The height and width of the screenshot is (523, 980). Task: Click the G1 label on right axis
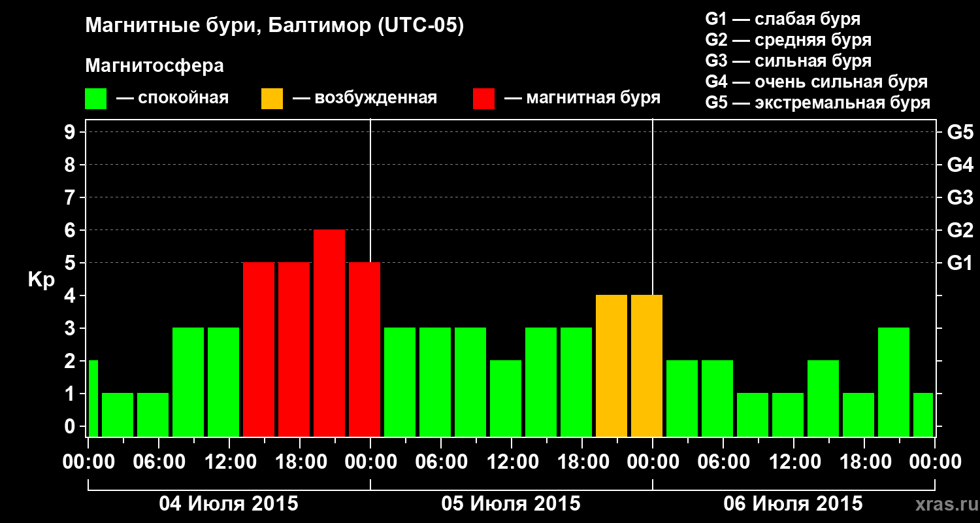tap(960, 263)
